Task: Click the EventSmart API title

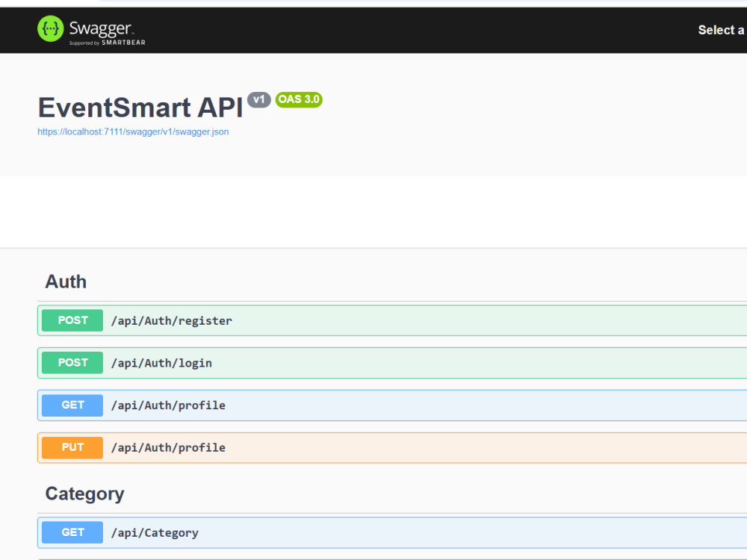Action: pyautogui.click(x=140, y=107)
